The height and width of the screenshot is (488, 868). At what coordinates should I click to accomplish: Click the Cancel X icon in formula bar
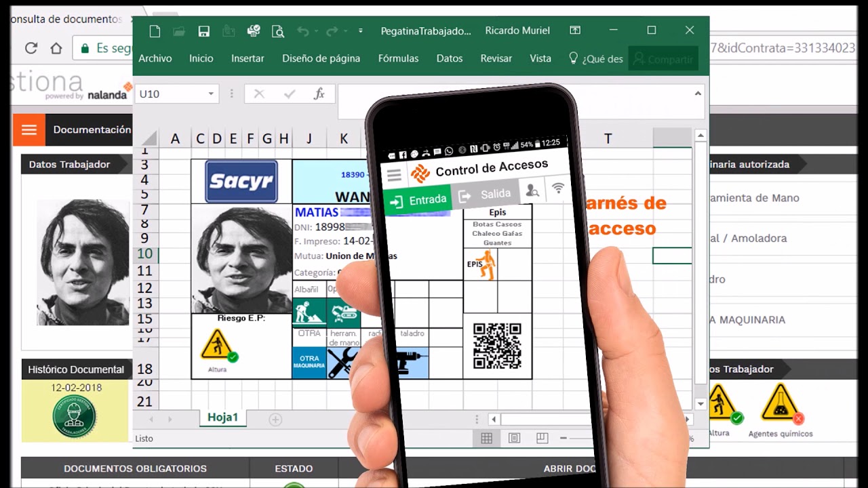[259, 94]
